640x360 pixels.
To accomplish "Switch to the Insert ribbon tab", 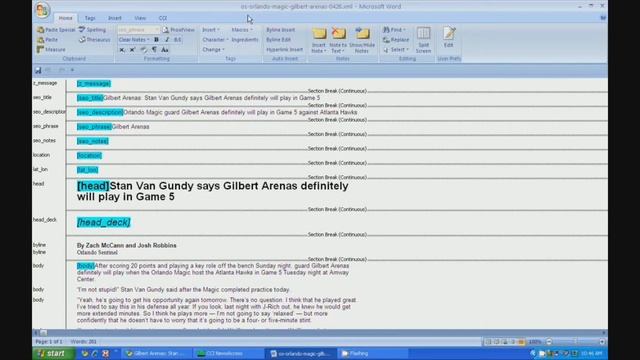I will click(115, 18).
